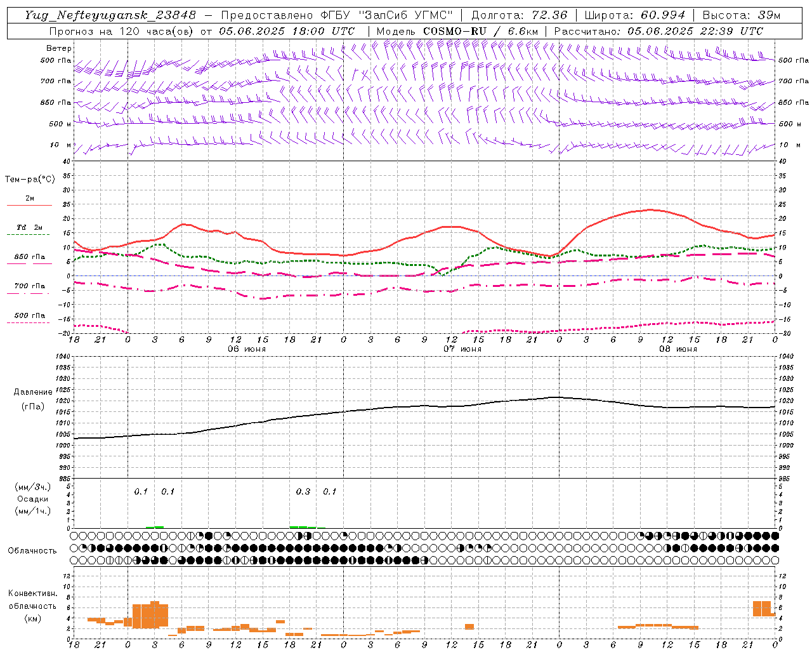Image resolution: width=812 pixels, height=650 pixels.
Task: Select the 700 гПа temperature legend entry
Action: 29,286
